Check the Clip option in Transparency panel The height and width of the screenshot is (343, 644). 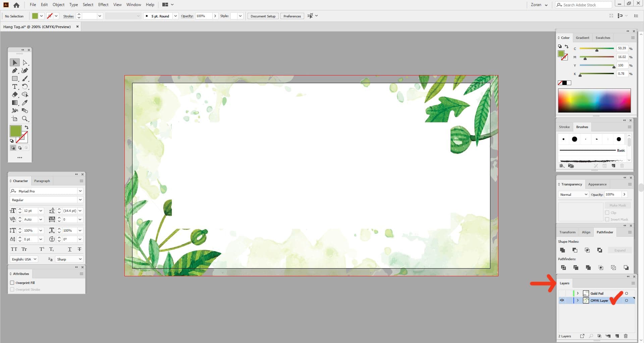click(607, 213)
